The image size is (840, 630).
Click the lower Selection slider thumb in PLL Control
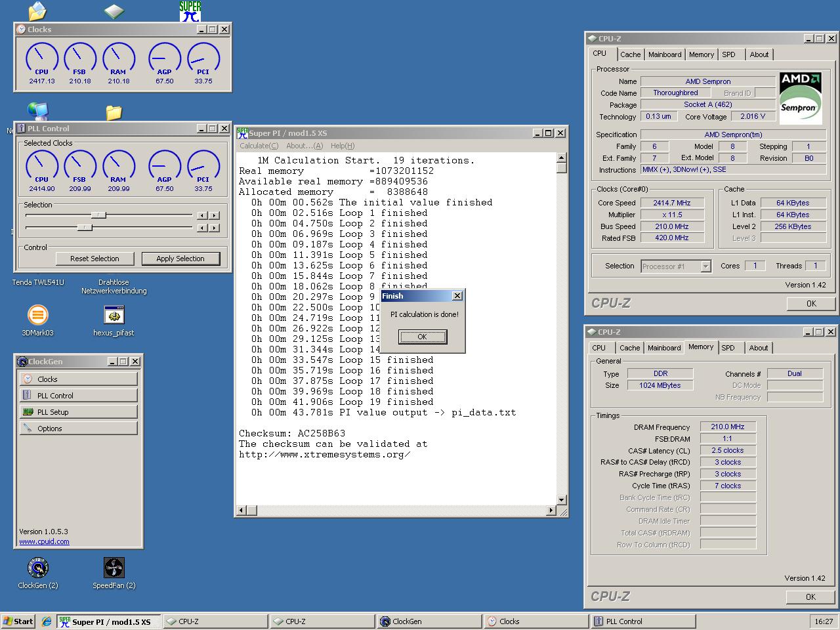point(85,227)
